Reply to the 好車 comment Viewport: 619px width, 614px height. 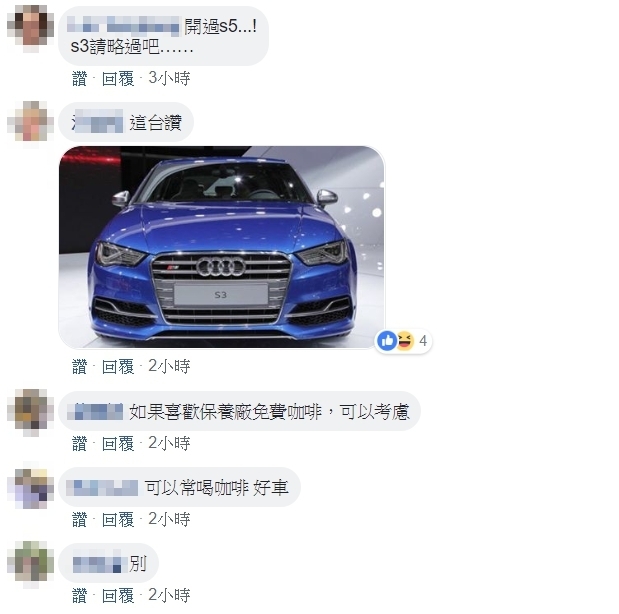[x=118, y=519]
